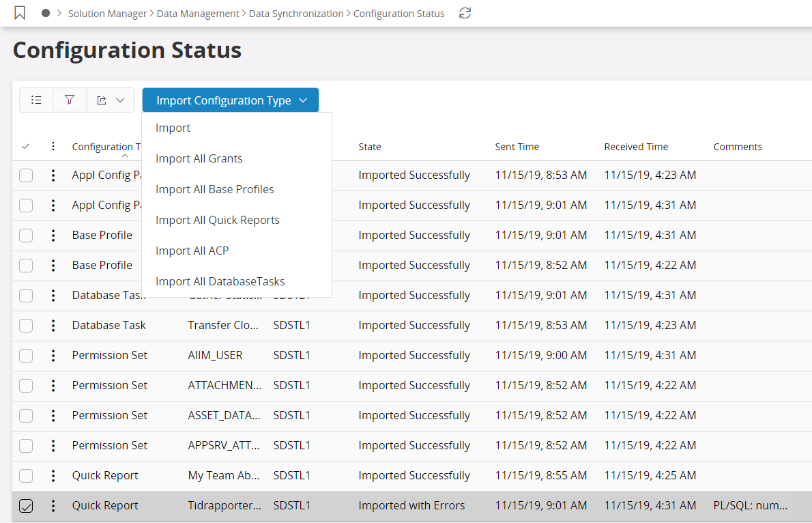
Task: Uncheck the Tidrapporter Quick Report row checkbox
Action: click(26, 506)
